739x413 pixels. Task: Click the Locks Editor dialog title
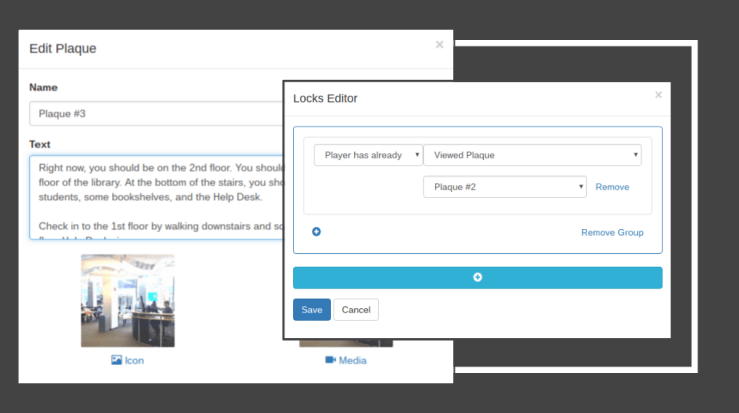coord(325,98)
